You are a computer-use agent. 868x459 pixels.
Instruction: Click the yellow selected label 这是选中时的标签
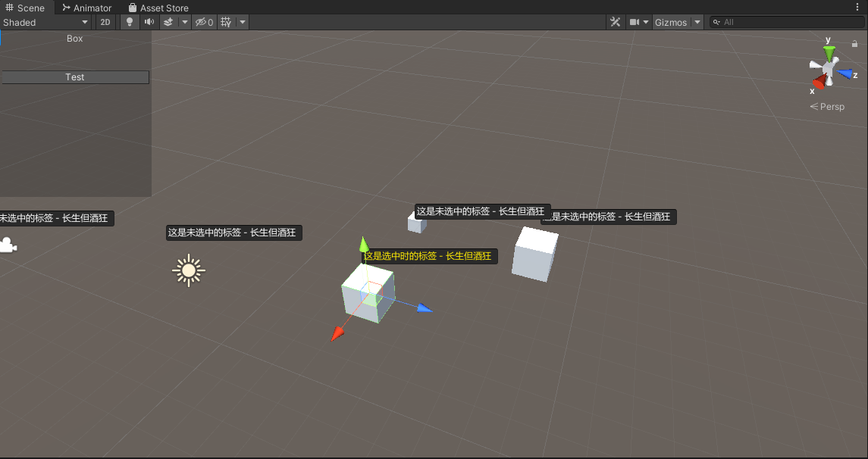point(430,256)
